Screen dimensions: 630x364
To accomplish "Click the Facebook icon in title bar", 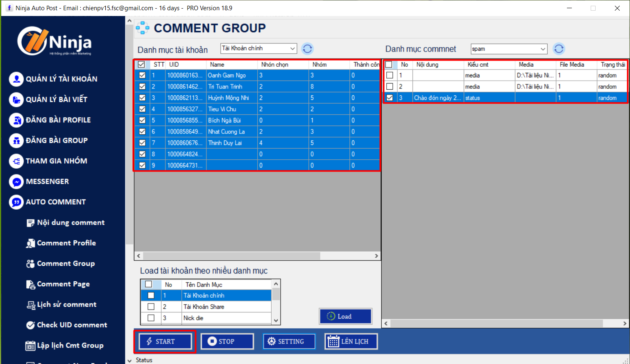I will 9,8.
